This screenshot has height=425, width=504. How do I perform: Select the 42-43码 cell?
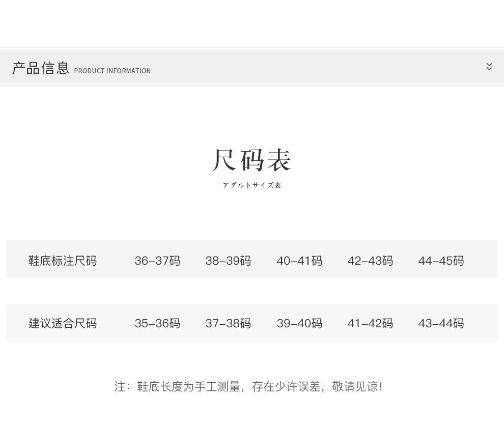click(x=370, y=261)
